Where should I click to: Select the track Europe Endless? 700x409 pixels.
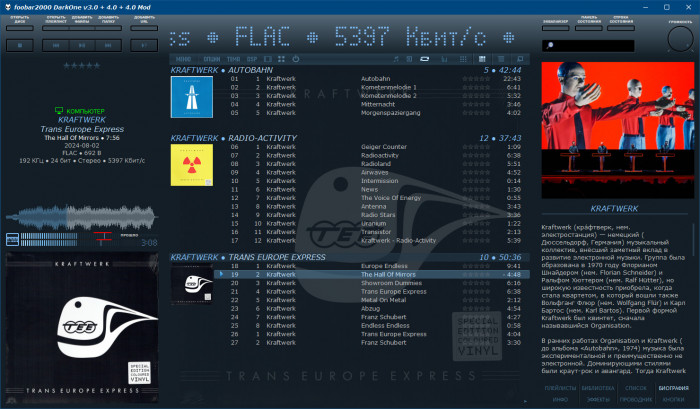tap(372, 266)
